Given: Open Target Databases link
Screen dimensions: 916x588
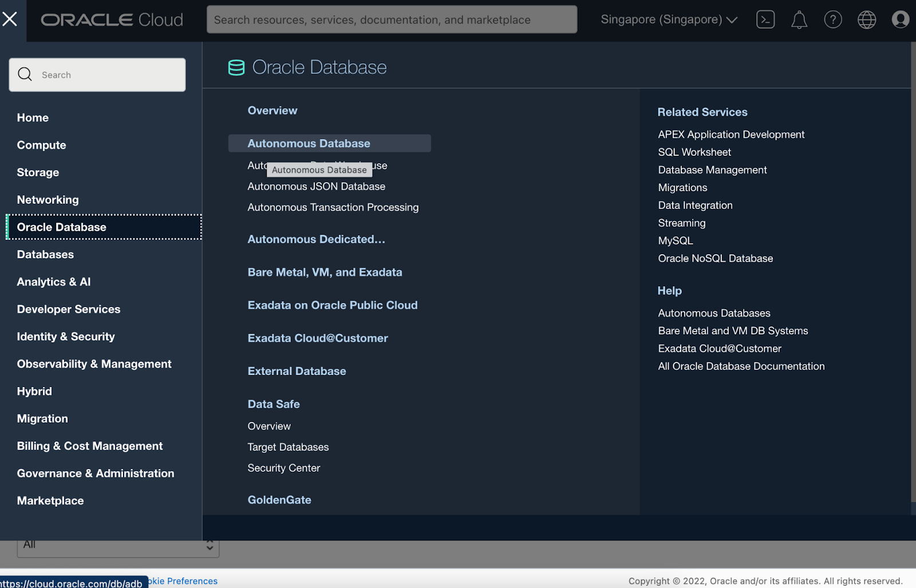Looking at the screenshot, I should point(288,447).
